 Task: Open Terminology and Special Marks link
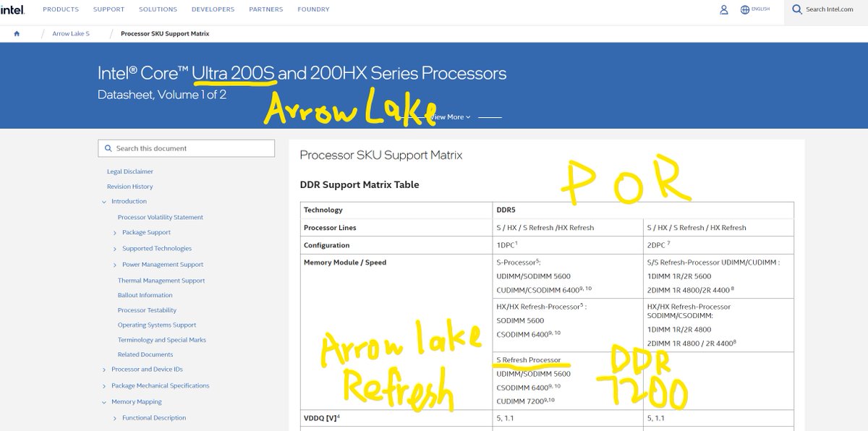click(x=162, y=340)
